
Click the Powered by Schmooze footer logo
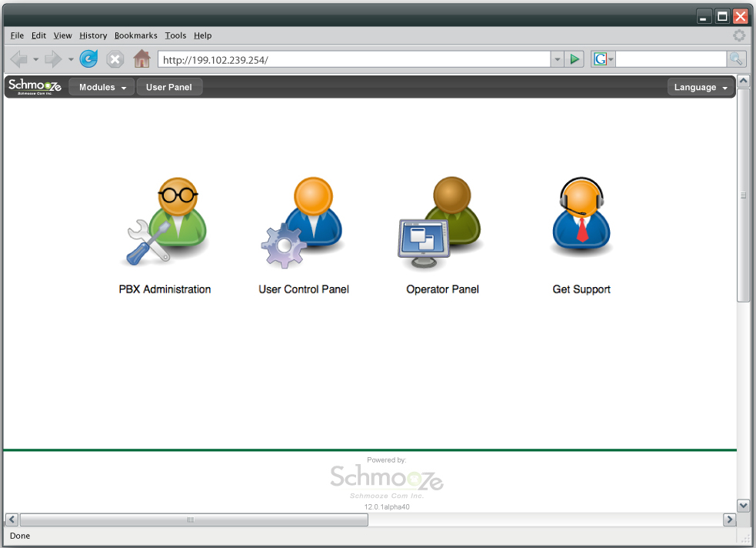(x=386, y=479)
